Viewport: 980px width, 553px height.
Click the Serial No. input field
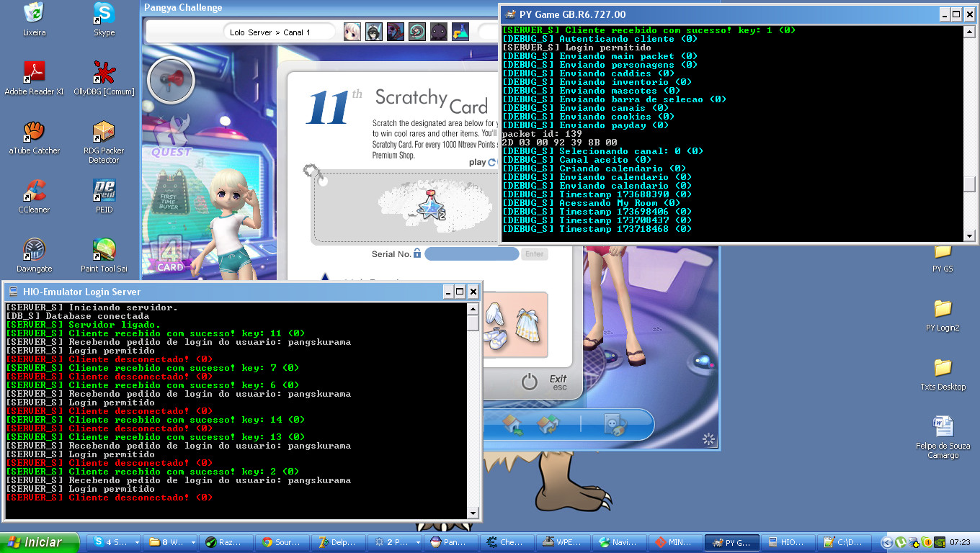click(471, 253)
